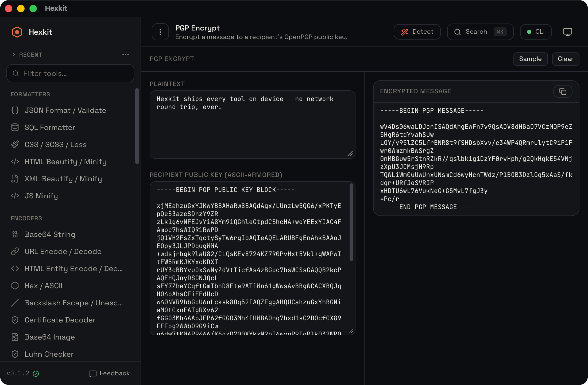Click the ENCODERS section heading
The image size is (588, 385).
(26, 218)
